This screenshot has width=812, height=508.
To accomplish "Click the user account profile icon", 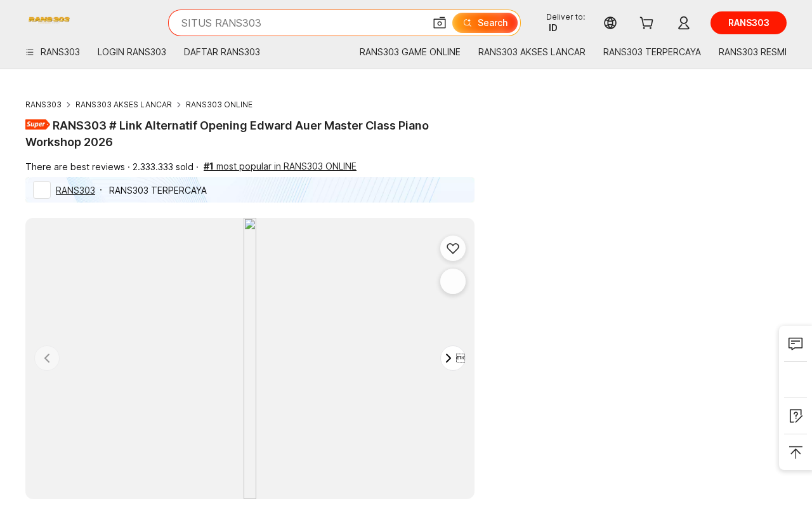I will click(683, 23).
